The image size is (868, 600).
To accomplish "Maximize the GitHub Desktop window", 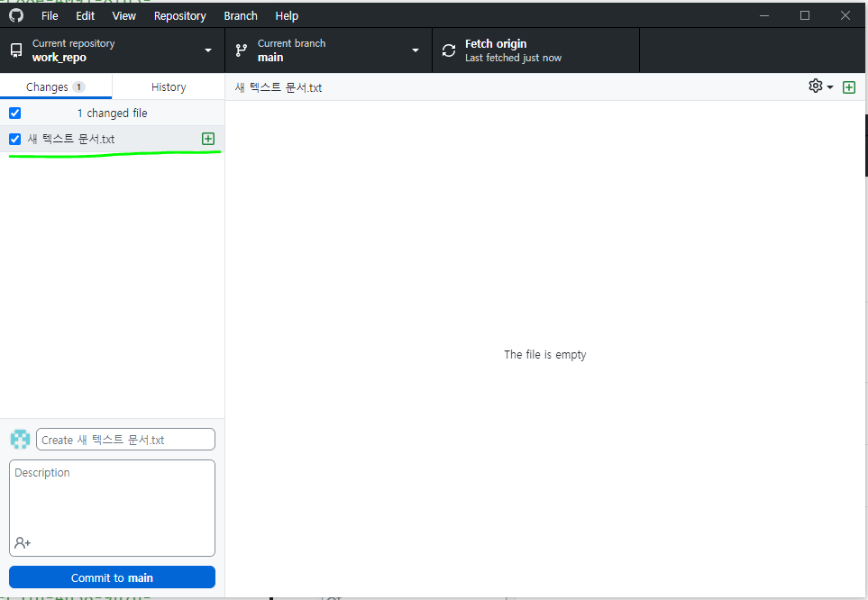I will coord(805,15).
